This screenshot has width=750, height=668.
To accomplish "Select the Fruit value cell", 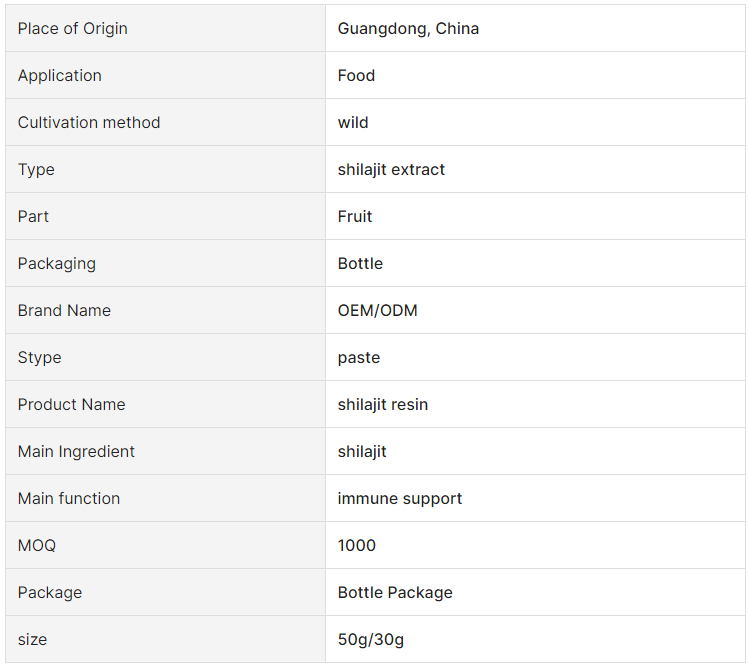I will [535, 216].
